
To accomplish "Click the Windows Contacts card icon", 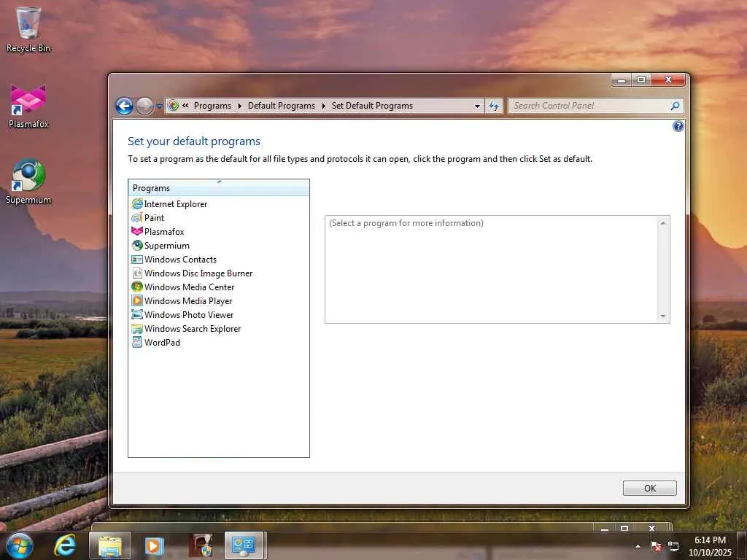I will pos(137,259).
